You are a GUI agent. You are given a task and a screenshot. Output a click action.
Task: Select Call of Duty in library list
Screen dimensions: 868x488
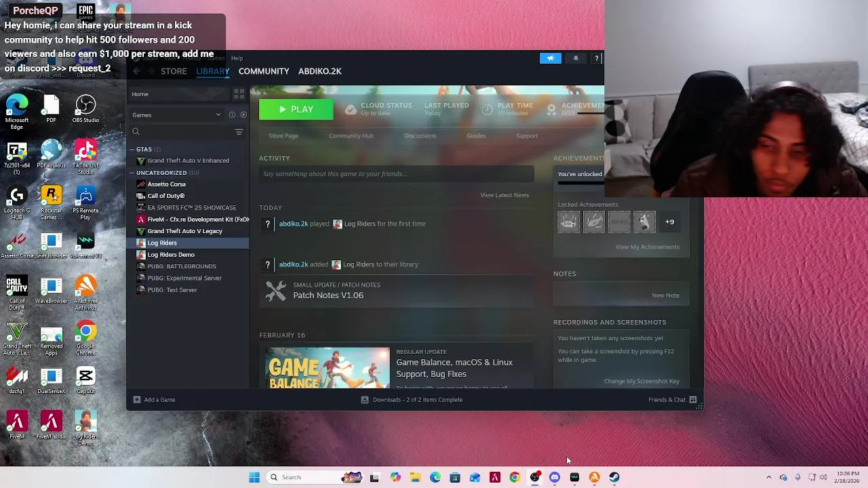point(166,196)
